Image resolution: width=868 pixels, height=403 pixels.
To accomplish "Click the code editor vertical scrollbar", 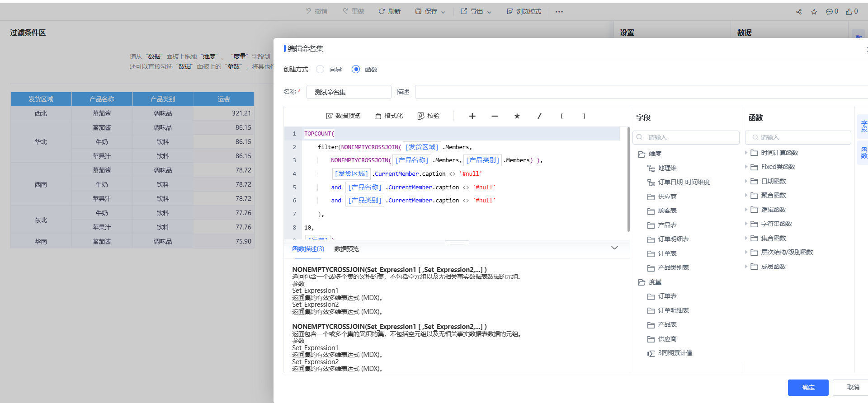I will point(628,179).
